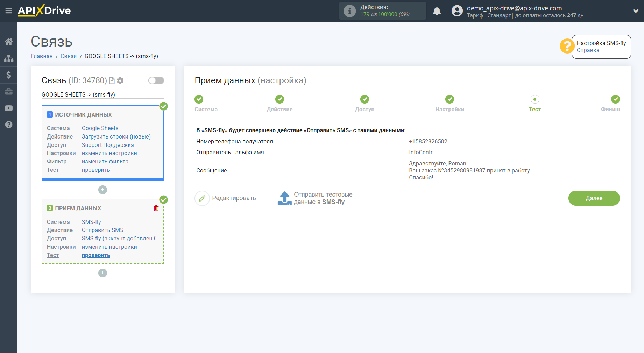Open the Отправить SMS action link
The height and width of the screenshot is (353, 644).
pyautogui.click(x=102, y=230)
